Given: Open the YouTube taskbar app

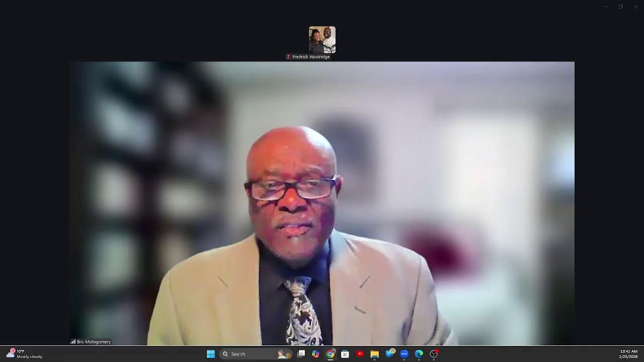Looking at the screenshot, I should click(360, 354).
